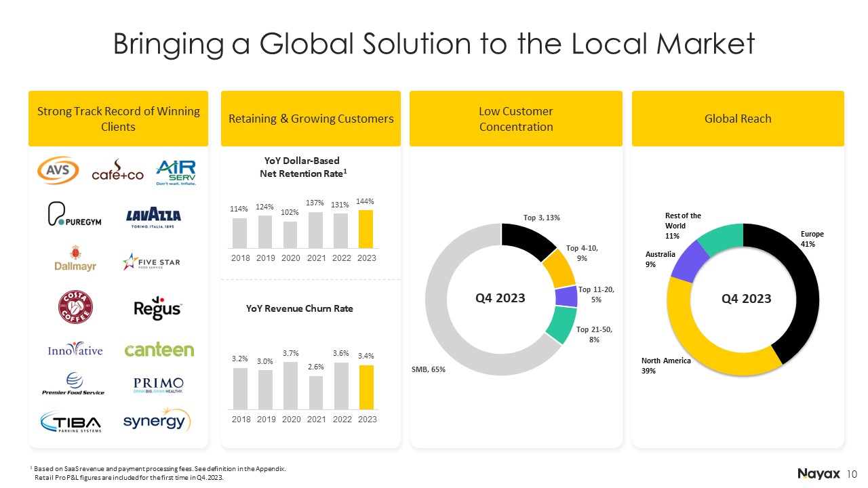The image size is (868, 488).
Task: Click the 2020 bar in Churn Rate chart
Action: pos(290,386)
